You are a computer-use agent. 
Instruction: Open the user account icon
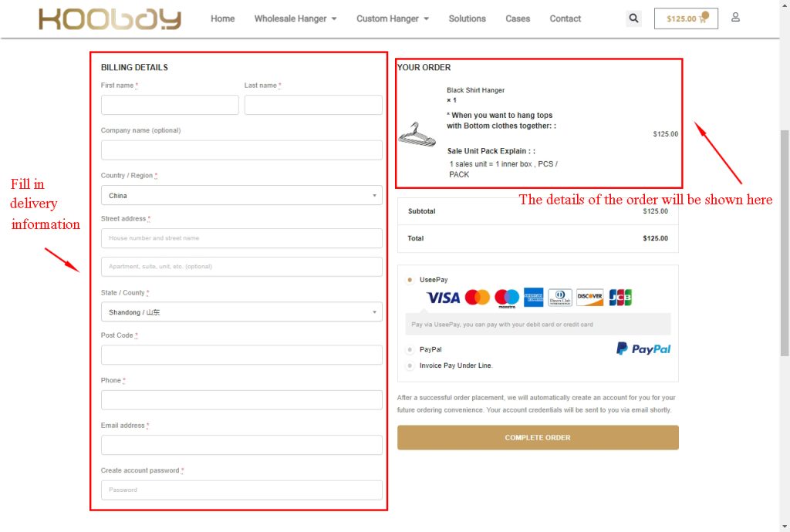[735, 17]
